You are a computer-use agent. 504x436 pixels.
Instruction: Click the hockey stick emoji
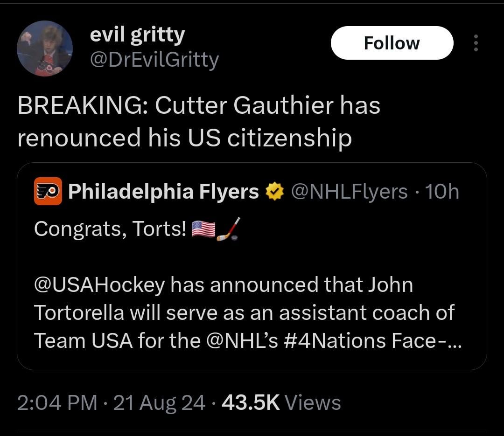tap(228, 229)
